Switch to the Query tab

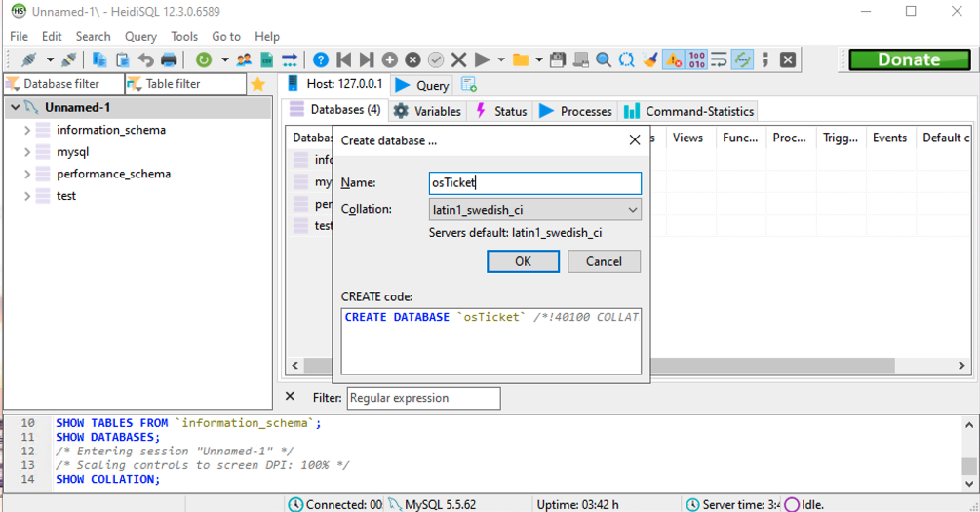[x=422, y=85]
